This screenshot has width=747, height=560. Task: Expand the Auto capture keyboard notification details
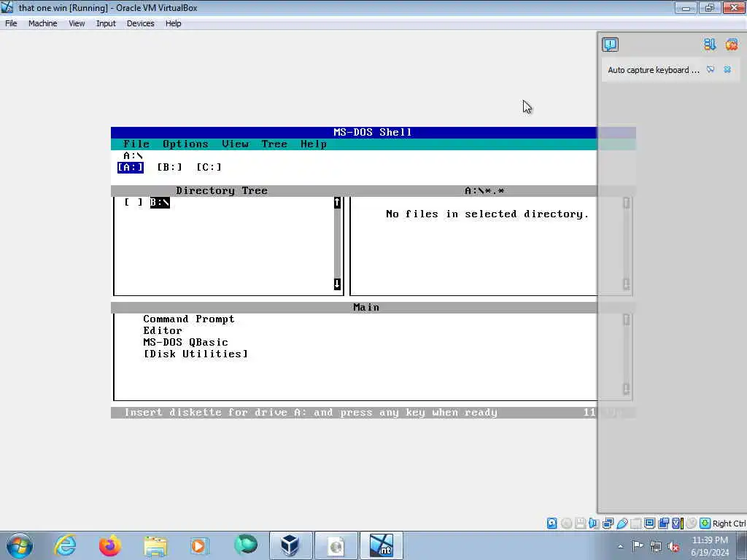711,69
